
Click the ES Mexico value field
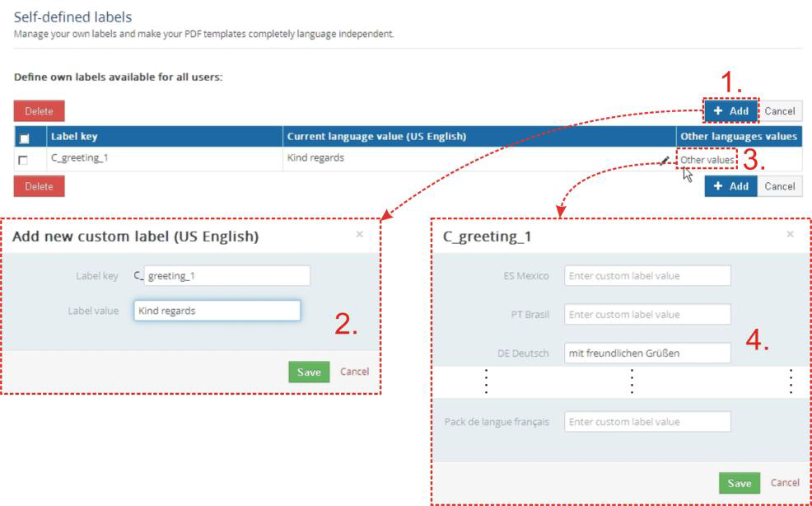coord(647,276)
